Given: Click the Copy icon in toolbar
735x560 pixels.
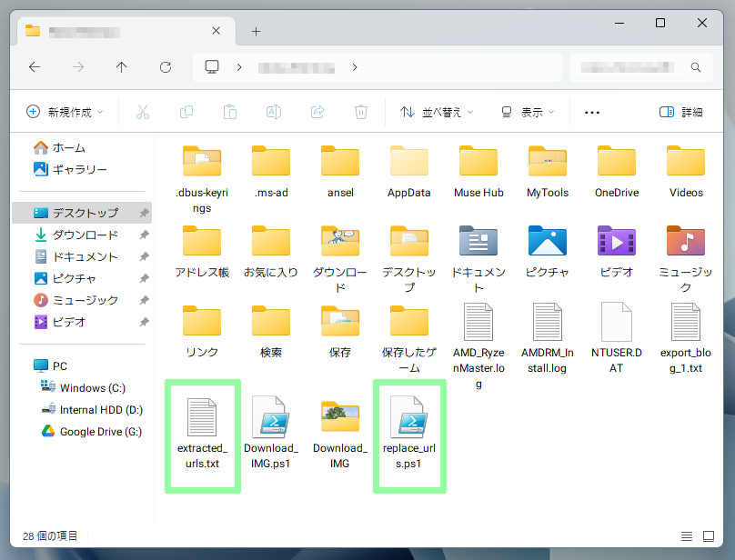Looking at the screenshot, I should 186,112.
